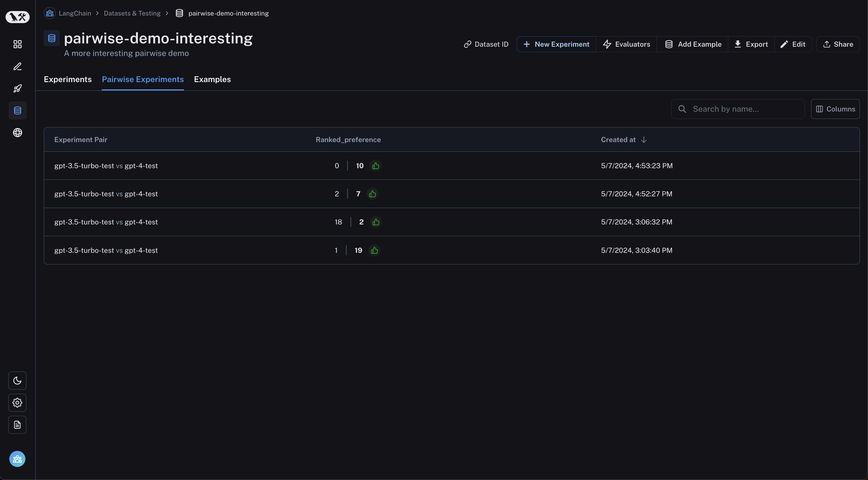Screen dimensions: 868x480
Task: Switch to the Examples tab
Action: point(212,79)
